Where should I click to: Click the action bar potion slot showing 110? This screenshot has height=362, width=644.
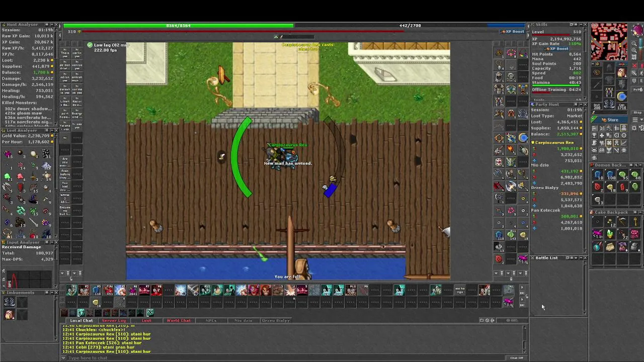click(96, 290)
